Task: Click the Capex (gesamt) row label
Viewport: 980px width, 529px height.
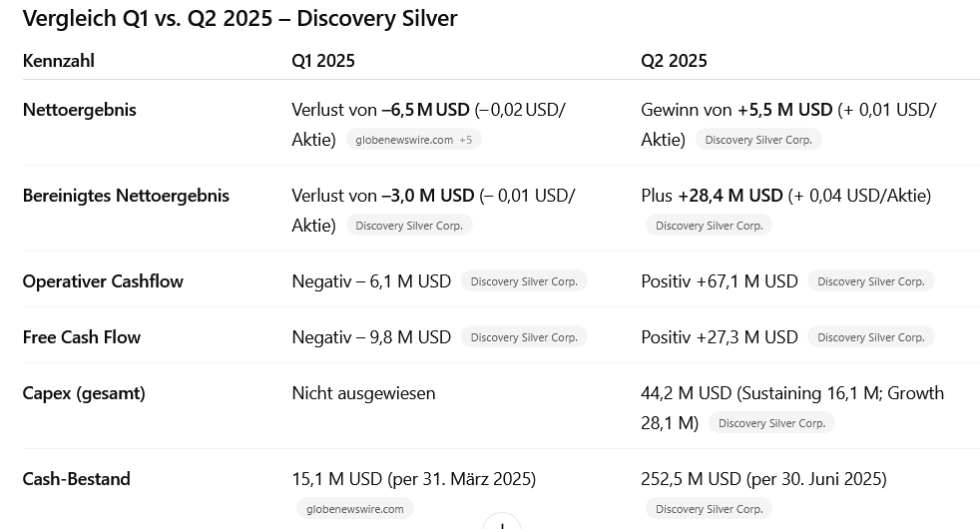Action: (x=84, y=393)
